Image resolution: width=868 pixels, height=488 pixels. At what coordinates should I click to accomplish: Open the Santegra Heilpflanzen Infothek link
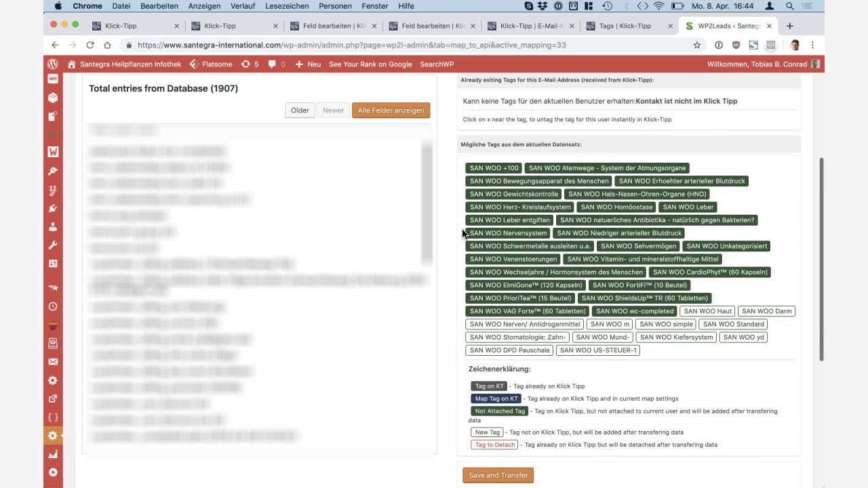(x=124, y=64)
